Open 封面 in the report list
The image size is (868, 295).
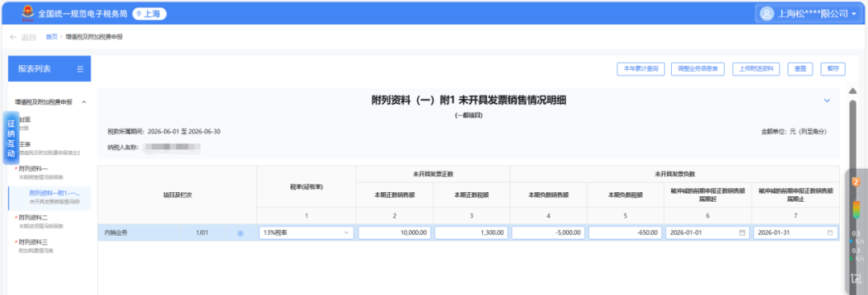[25, 120]
